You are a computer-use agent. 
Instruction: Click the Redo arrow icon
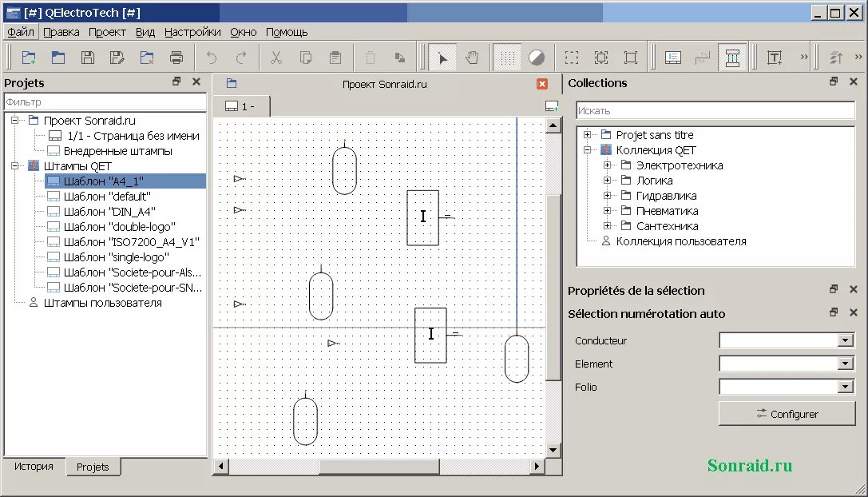[x=241, y=58]
